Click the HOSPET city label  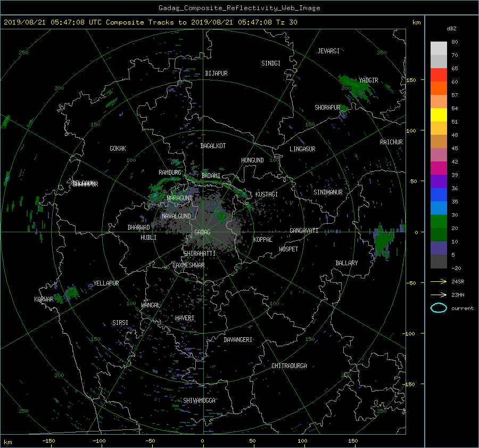(x=288, y=249)
